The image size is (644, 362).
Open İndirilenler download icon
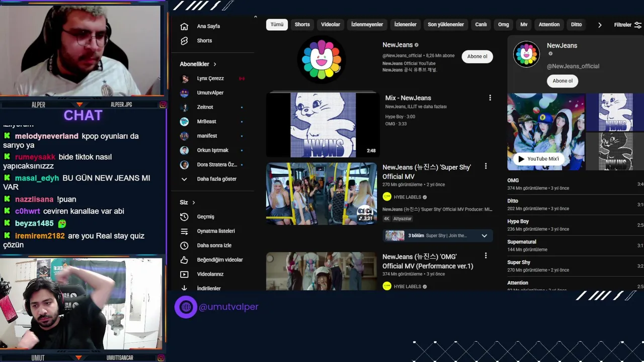click(x=184, y=288)
